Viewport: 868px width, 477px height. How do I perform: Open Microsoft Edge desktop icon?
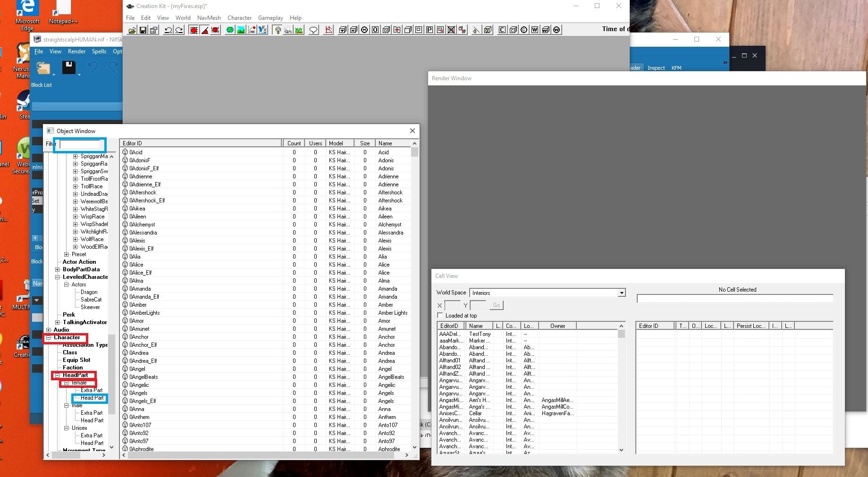point(27,15)
